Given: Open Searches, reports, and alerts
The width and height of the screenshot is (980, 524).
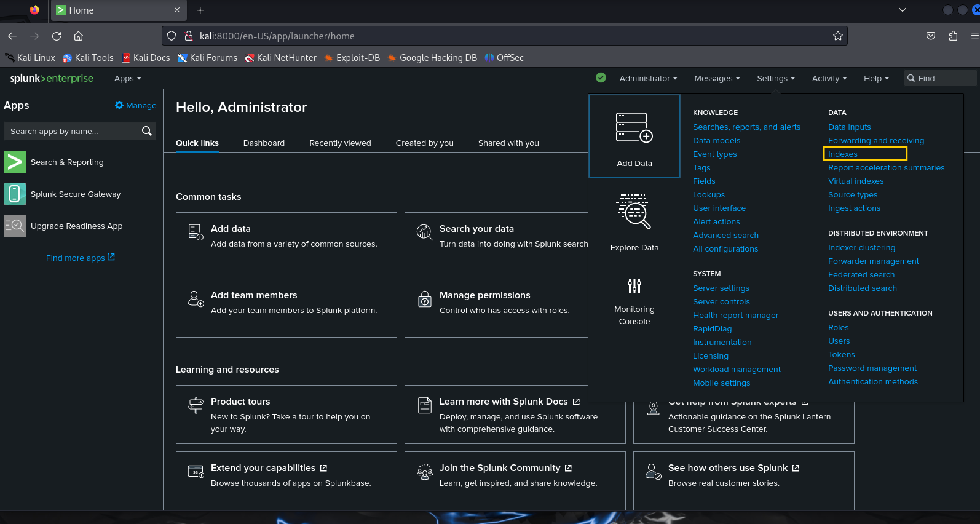Looking at the screenshot, I should point(746,127).
